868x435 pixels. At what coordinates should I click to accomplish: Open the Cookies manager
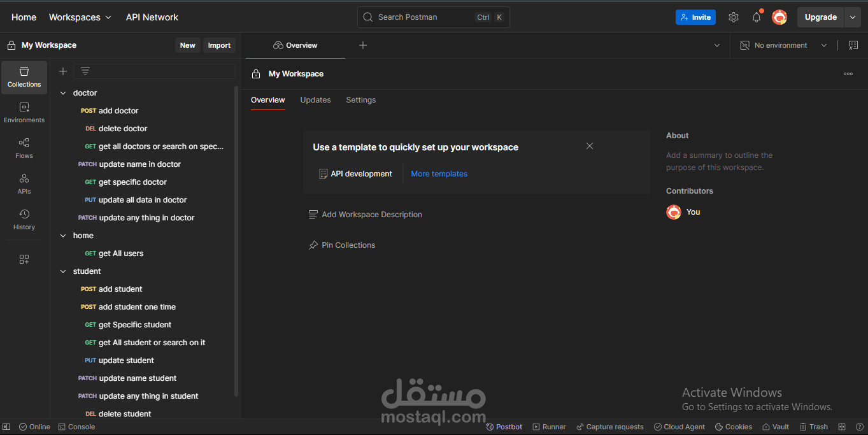click(733, 426)
